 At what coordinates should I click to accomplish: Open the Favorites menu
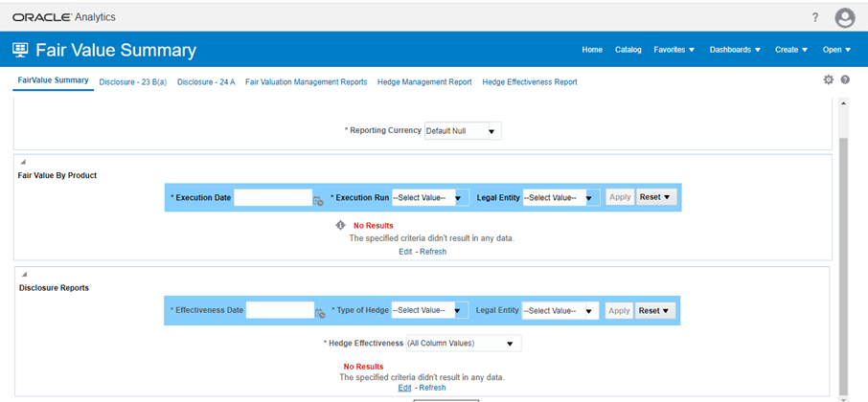coord(674,50)
